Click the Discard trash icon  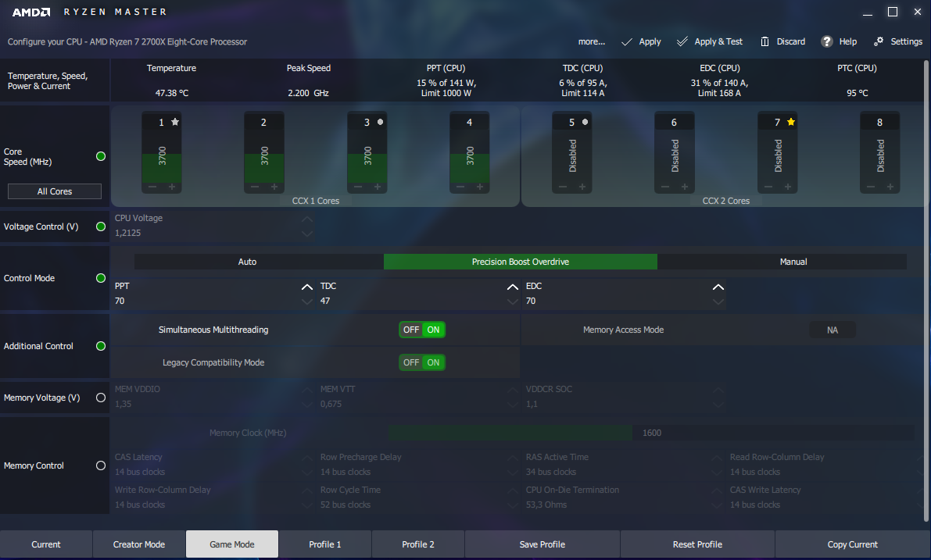764,41
